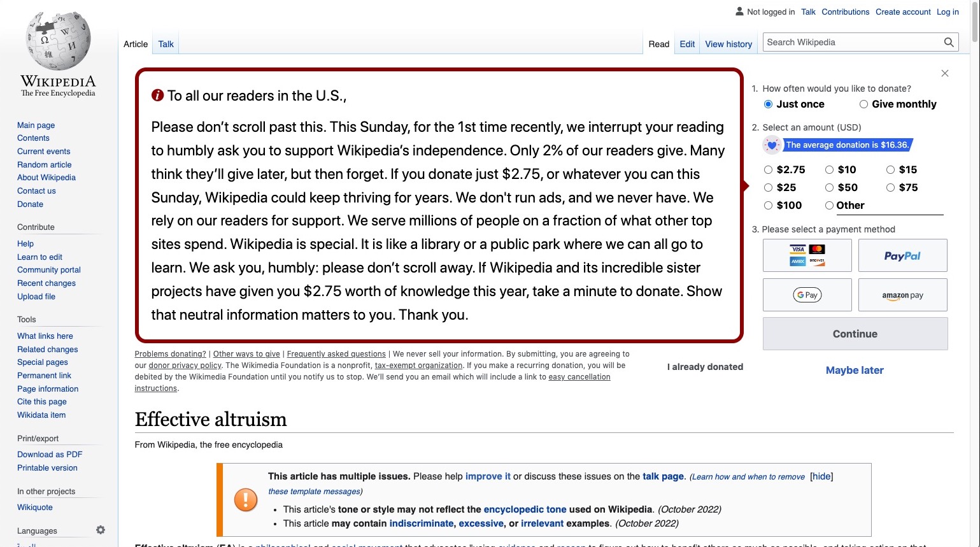Screen dimensions: 980x547
Task: Open Wikidata item link
Action: 41,415
